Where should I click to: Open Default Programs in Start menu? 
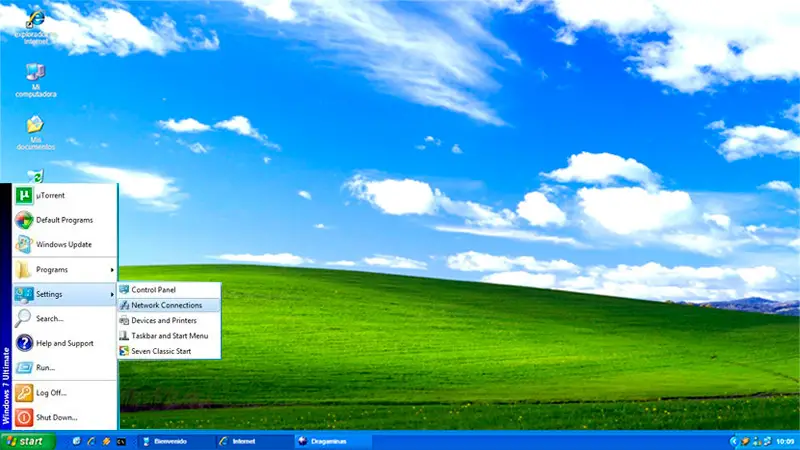(65, 220)
